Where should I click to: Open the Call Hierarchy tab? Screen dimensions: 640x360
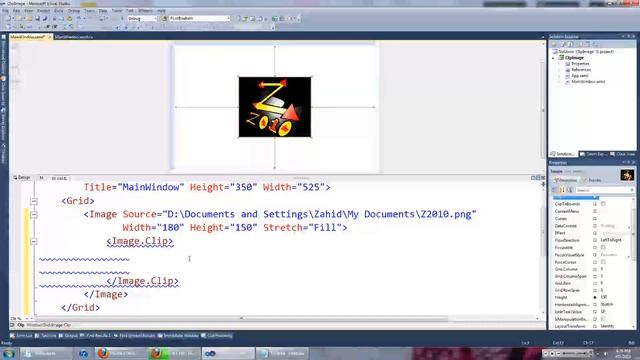217,336
